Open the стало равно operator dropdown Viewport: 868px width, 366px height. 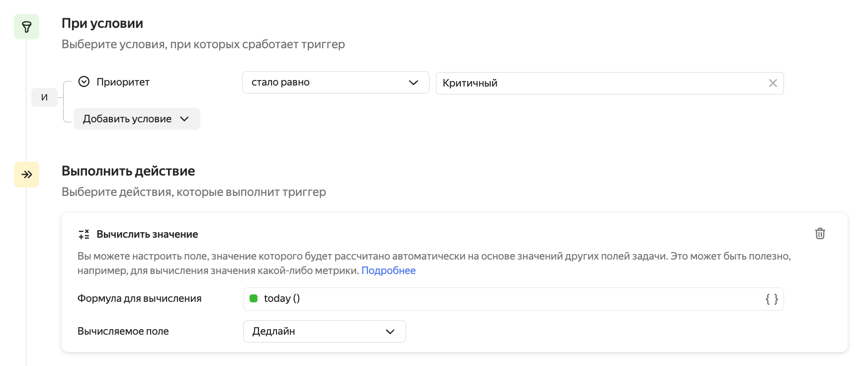click(335, 83)
